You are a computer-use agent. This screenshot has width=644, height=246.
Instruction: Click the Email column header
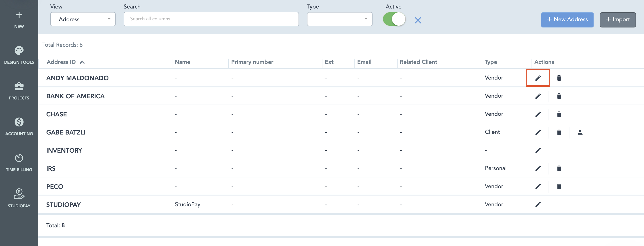coord(364,62)
